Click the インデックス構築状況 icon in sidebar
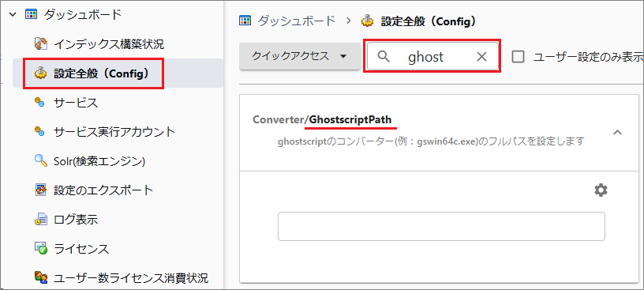The image size is (644, 290). [x=41, y=43]
